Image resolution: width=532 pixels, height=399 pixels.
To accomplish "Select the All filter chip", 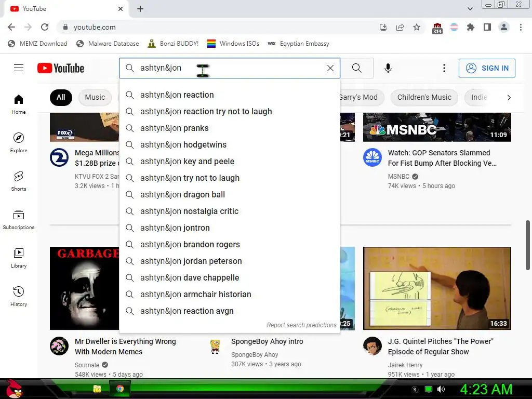I will 61,97.
